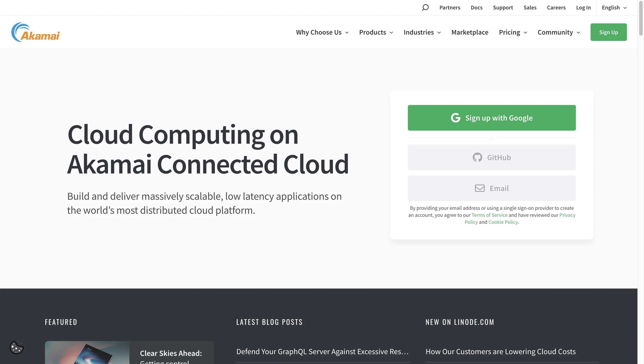
Task: Open the Log In page
Action: (583, 7)
